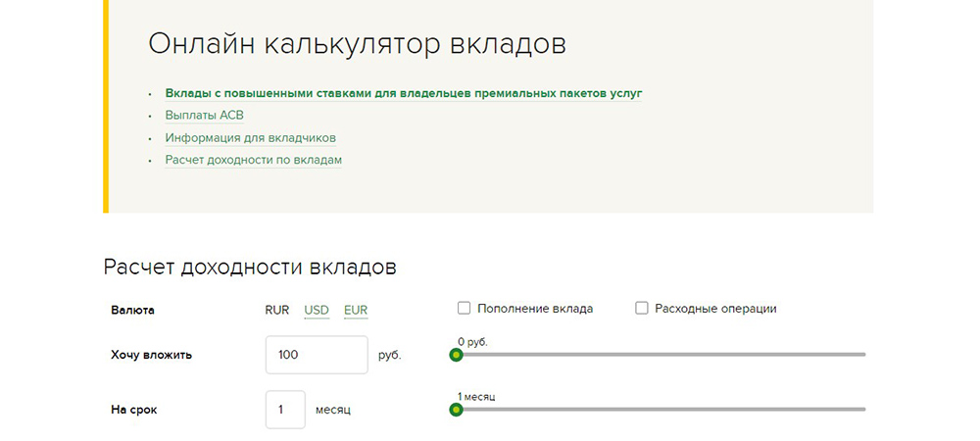Click the deposit amount field showing 100

[x=317, y=355]
